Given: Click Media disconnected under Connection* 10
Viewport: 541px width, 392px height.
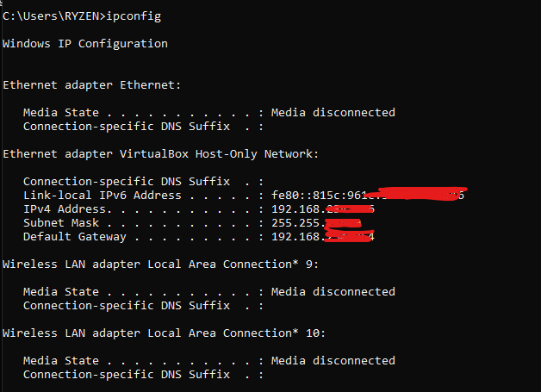Looking at the screenshot, I should click(x=333, y=361).
